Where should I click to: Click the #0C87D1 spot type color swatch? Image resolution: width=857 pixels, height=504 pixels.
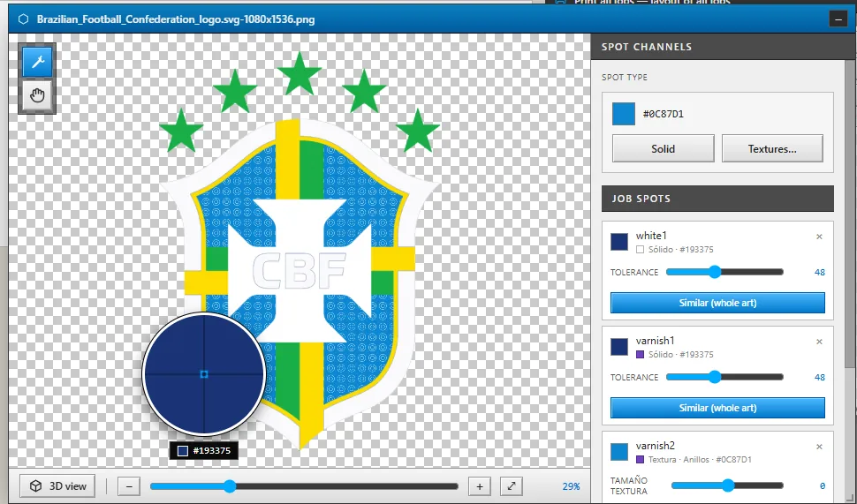tap(624, 114)
